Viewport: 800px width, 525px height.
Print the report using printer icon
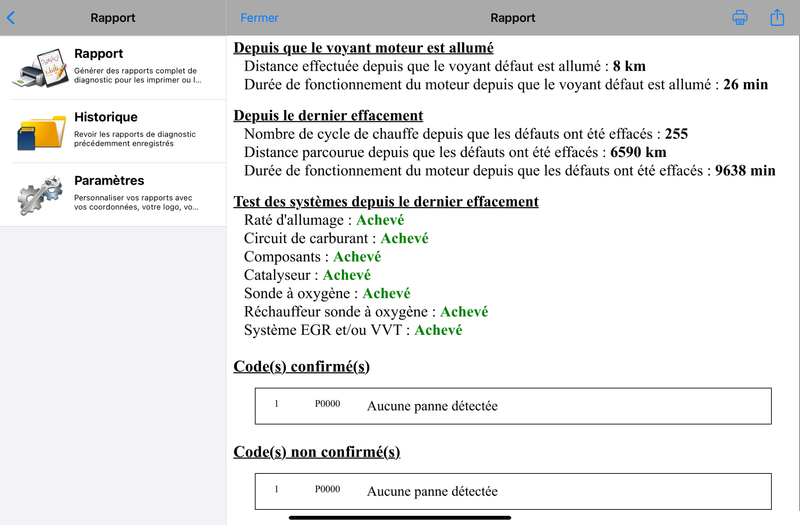[740, 17]
